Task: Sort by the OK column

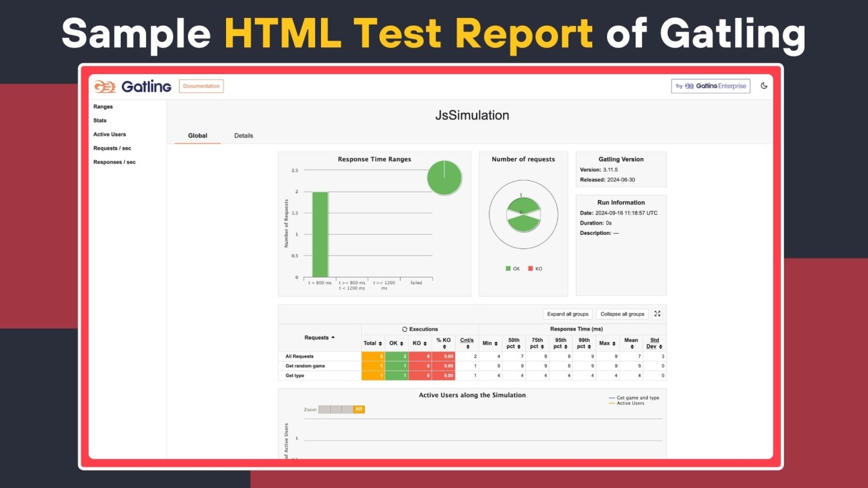Action: click(x=397, y=343)
